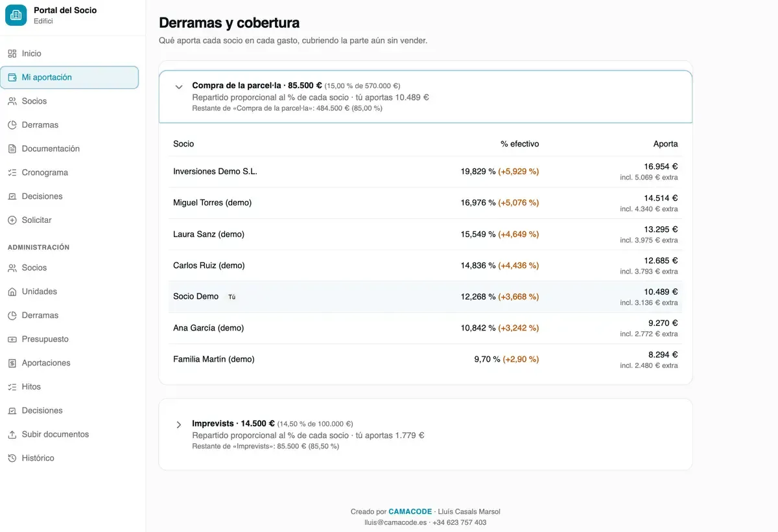Click the Socio Demo row name

pyautogui.click(x=196, y=296)
